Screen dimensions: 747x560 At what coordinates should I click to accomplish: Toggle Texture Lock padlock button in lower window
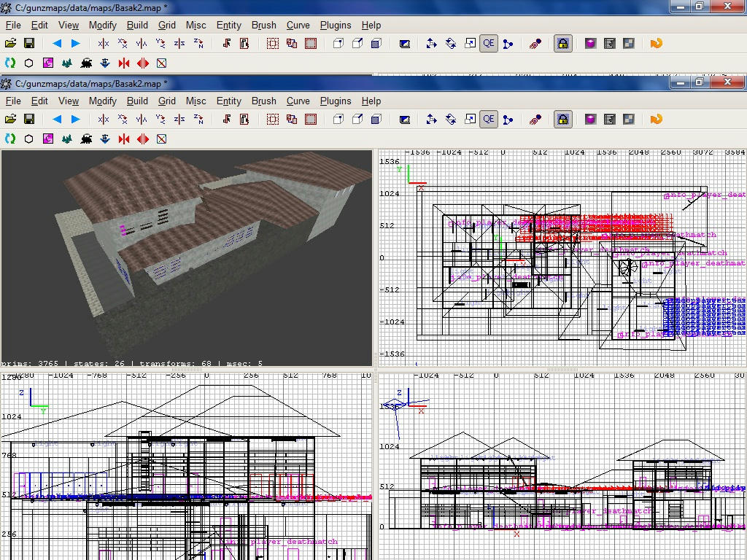(562, 119)
